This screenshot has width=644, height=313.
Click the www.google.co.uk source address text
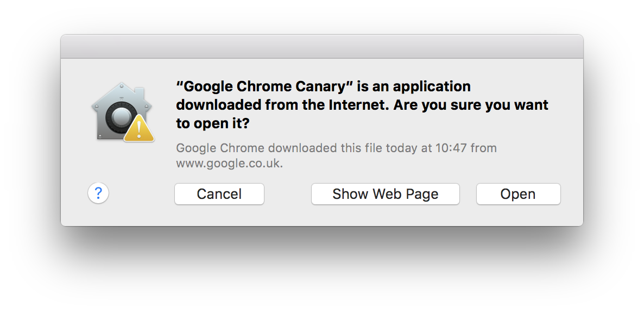point(229,164)
